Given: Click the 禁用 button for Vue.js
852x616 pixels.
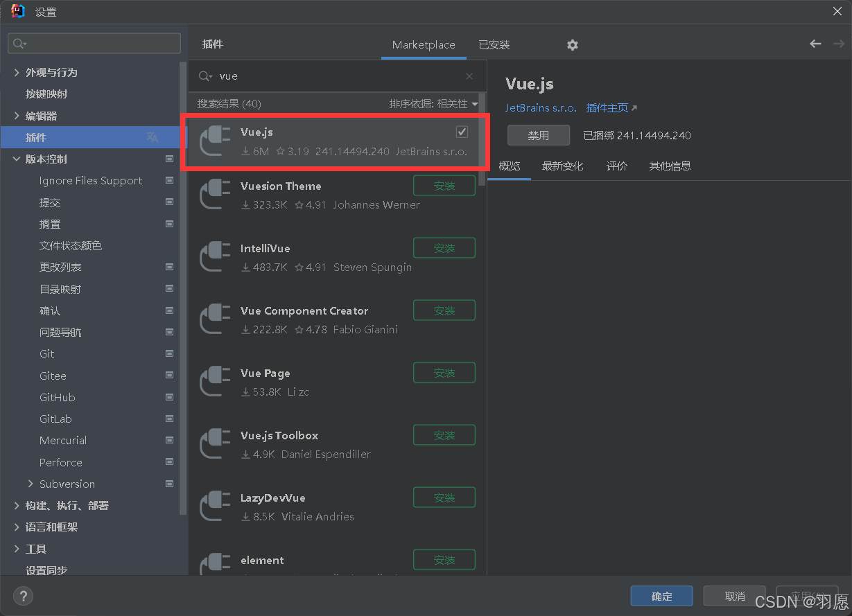Looking at the screenshot, I should 539,135.
